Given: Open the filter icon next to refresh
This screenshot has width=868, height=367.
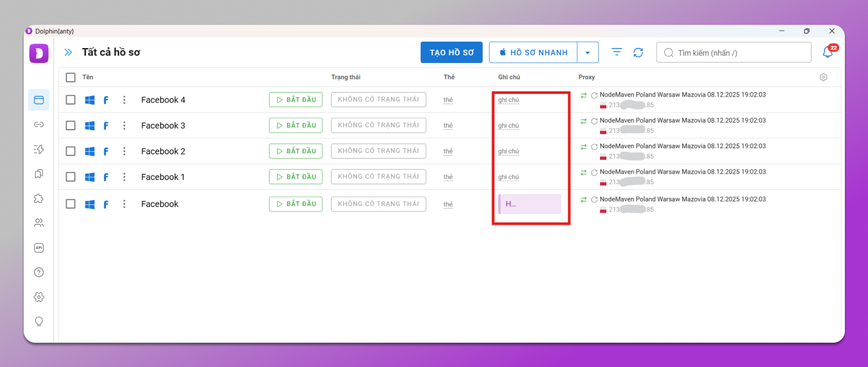Looking at the screenshot, I should tap(617, 53).
